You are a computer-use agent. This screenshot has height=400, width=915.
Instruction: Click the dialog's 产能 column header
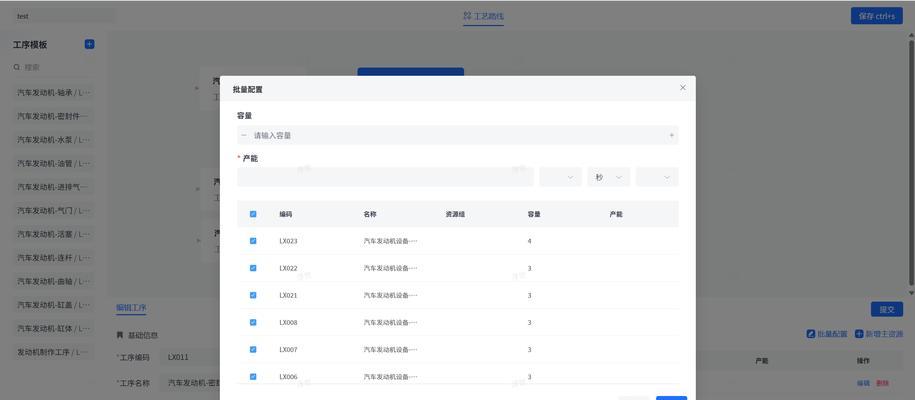616,214
